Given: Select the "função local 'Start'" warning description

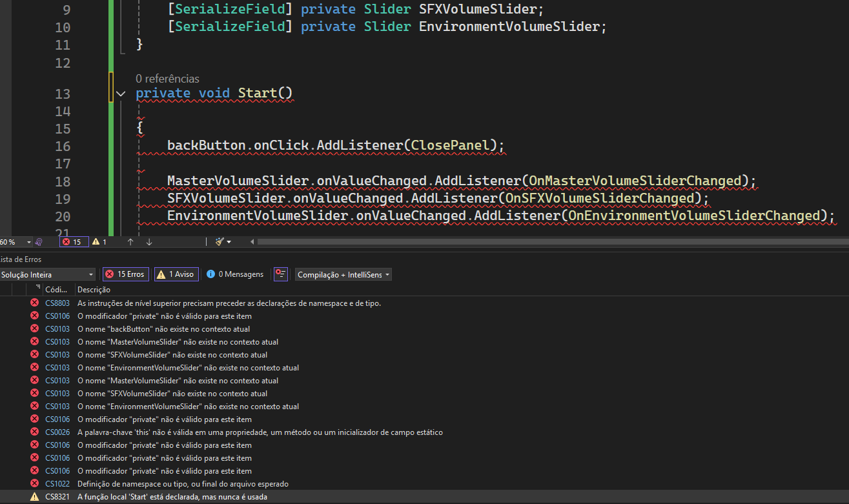Looking at the screenshot, I should pyautogui.click(x=172, y=497).
